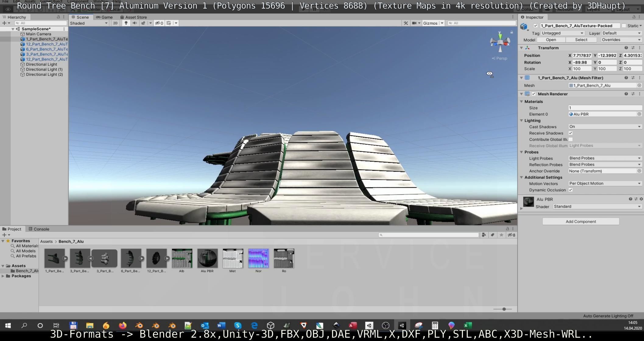Screen dimensions: 644x341
Task: Click the Mesh Renderer help icon
Action: (626, 94)
